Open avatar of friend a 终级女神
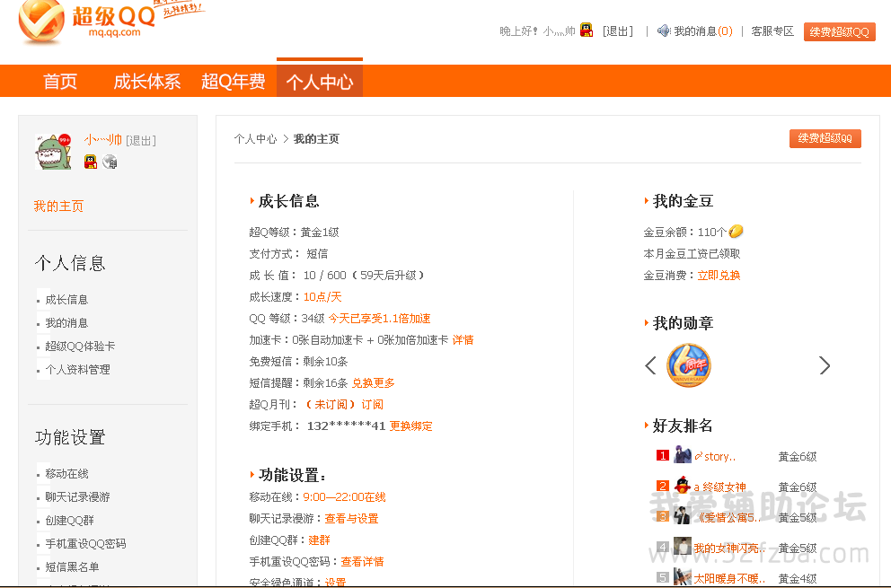The width and height of the screenshot is (891, 588). (x=683, y=487)
